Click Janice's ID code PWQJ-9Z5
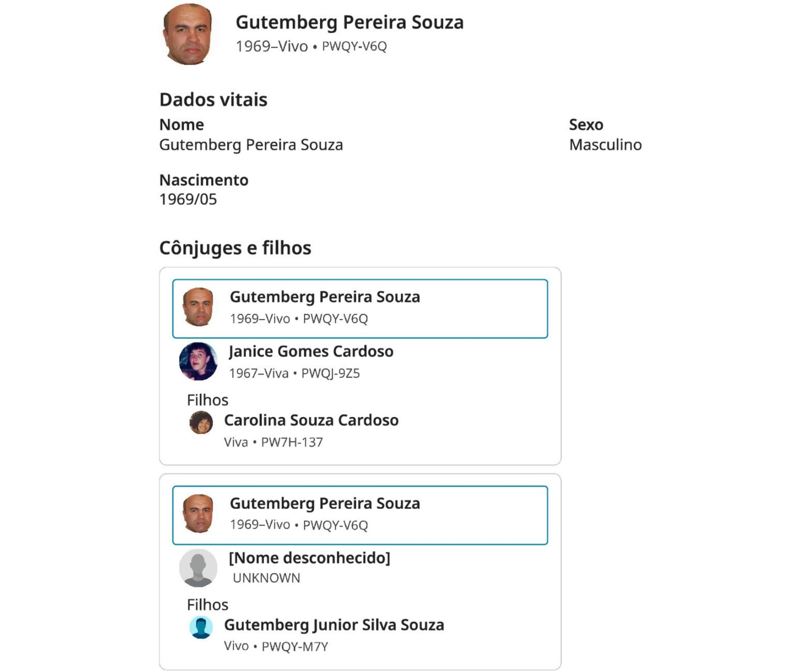The image size is (802, 672). (331, 373)
